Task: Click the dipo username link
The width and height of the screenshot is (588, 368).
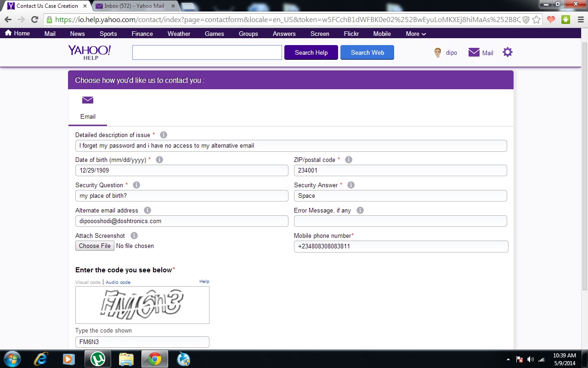Action: pos(451,53)
